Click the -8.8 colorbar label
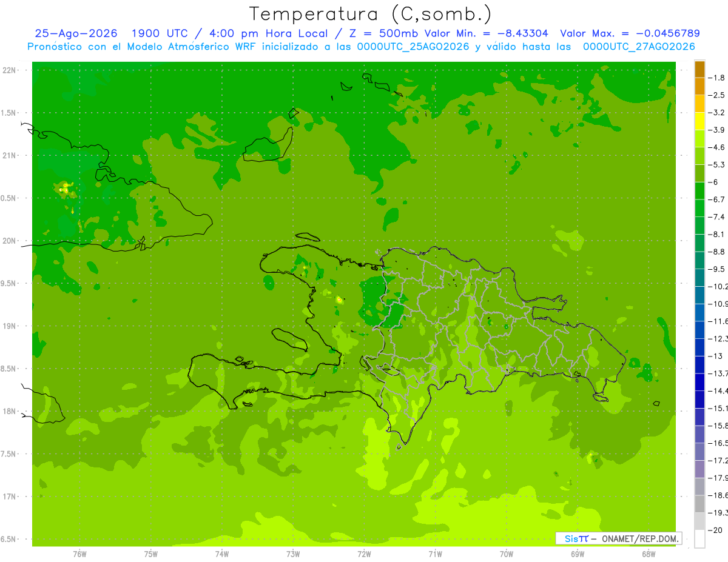This screenshot has height=562, width=728. point(716,252)
